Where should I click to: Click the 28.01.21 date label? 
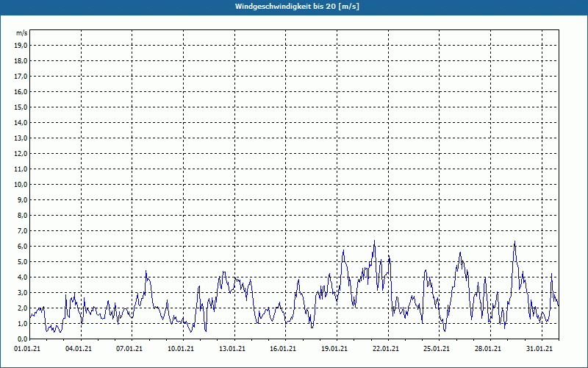coord(488,349)
